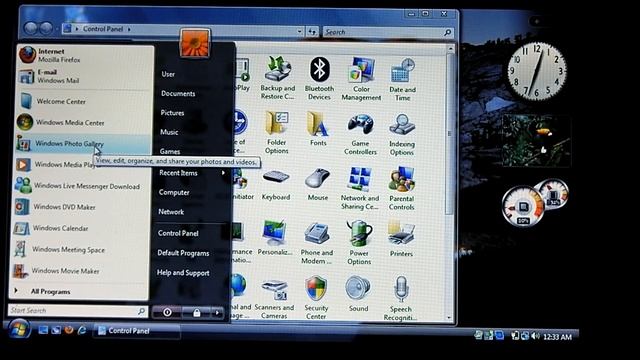Launch Windows Movie Maker
The image size is (640, 360).
[x=80, y=271]
